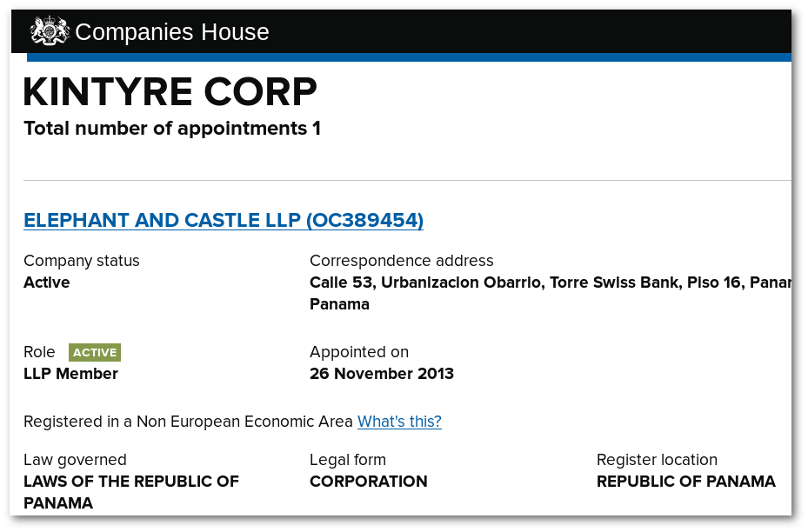The image size is (808, 532).
Task: Click the green ACTIVE role badge
Action: tap(95, 352)
